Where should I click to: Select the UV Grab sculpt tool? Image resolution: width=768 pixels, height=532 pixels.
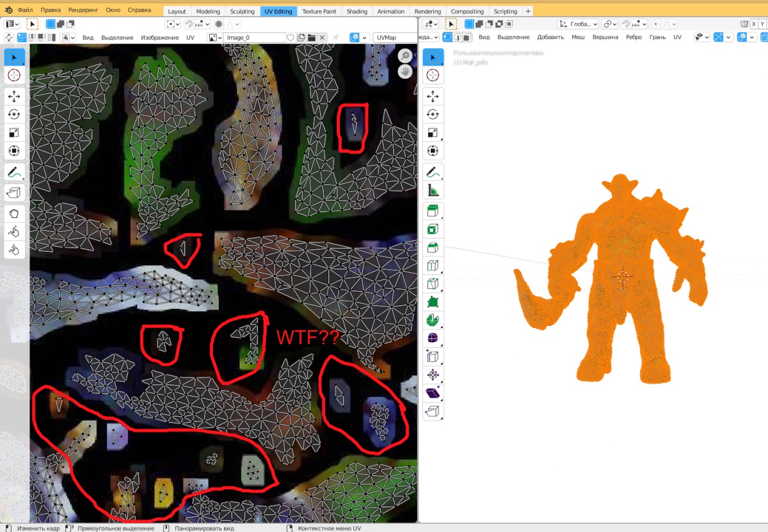click(14, 213)
